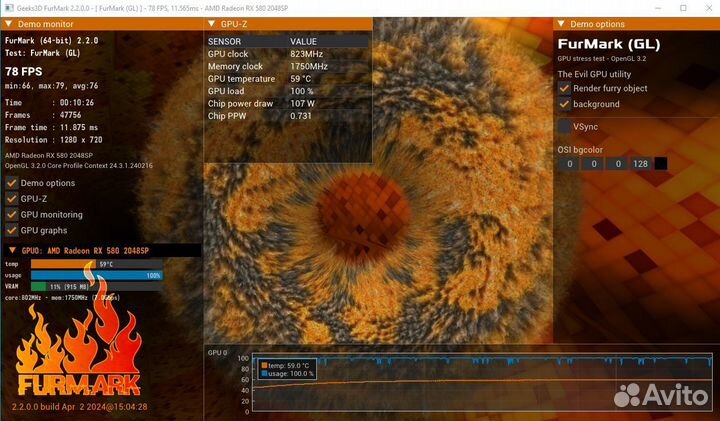Enable the VSync checkbox

coord(564,126)
